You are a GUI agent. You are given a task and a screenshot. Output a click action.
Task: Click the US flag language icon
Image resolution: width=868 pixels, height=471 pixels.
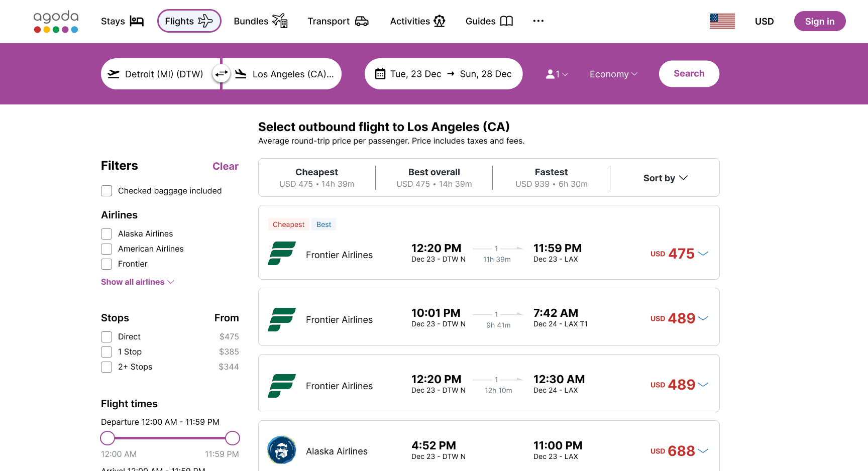[722, 21]
